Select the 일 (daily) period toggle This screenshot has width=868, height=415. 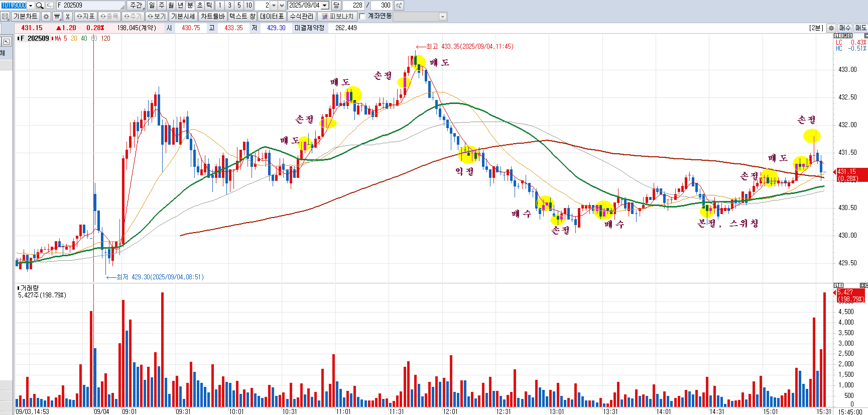click(x=152, y=6)
